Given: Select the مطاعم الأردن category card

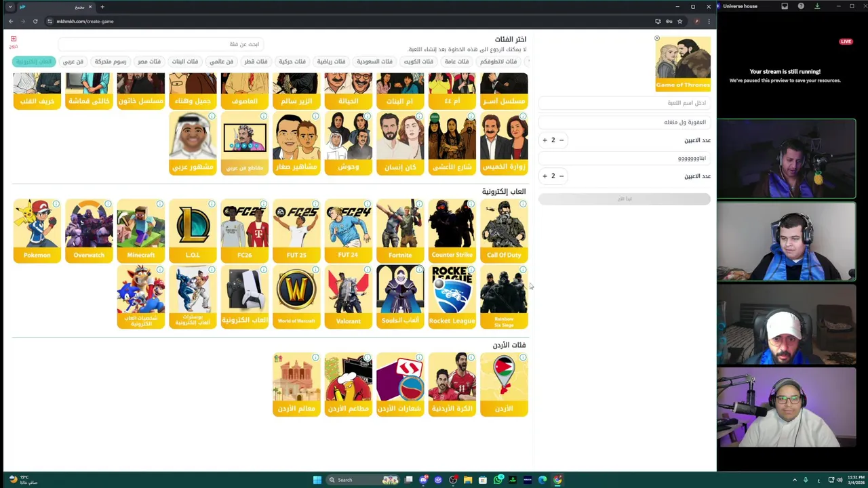Looking at the screenshot, I should tap(348, 384).
